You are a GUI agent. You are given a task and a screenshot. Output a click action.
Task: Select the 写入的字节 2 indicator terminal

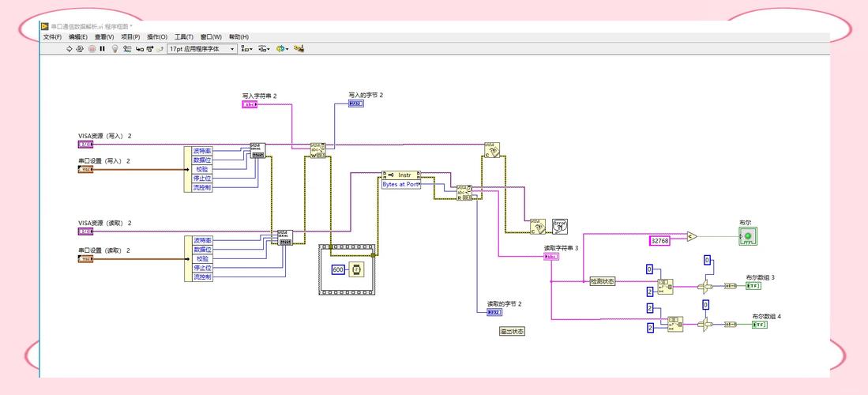356,103
